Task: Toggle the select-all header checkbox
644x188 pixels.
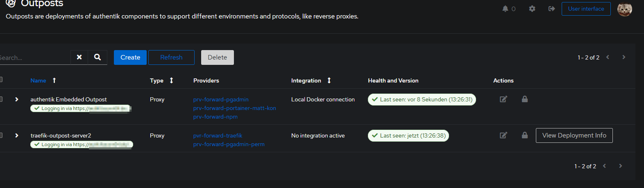Action: tap(1, 80)
